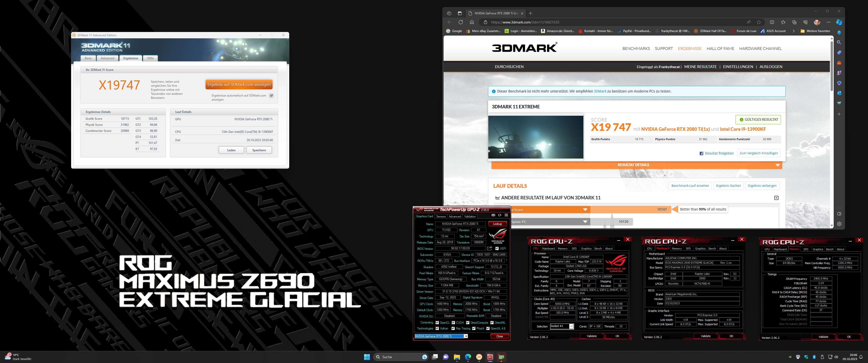The height and width of the screenshot is (363, 868).
Task: Collapse the Andere Resultate section toggle
Action: click(x=776, y=198)
